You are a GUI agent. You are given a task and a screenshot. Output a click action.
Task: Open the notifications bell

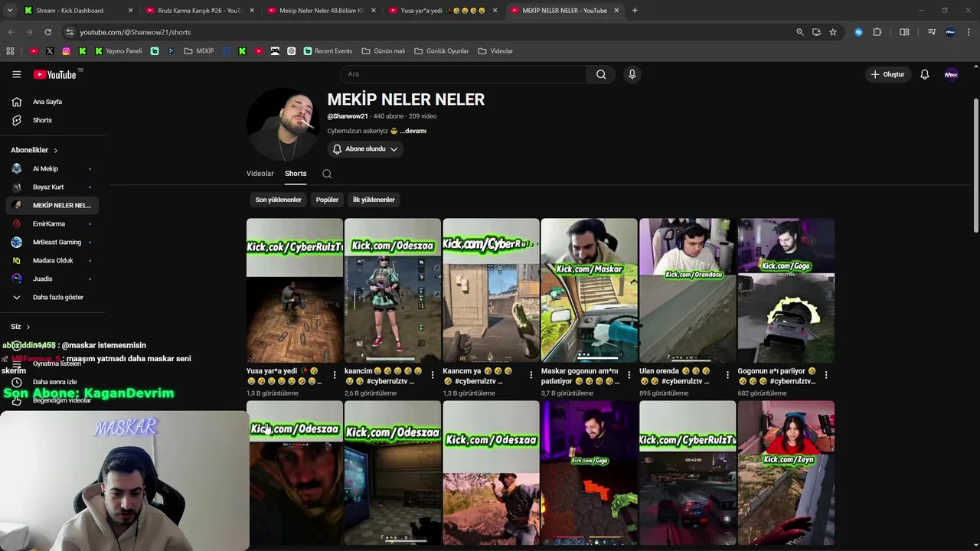[924, 74]
